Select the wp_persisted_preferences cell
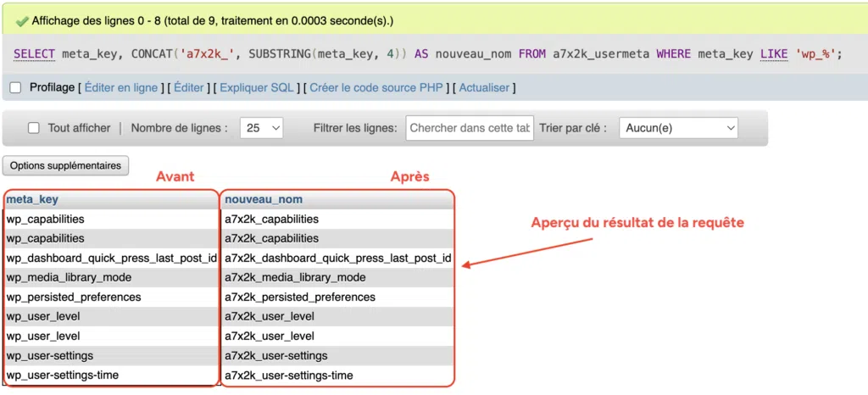868x395 pixels. click(x=111, y=297)
